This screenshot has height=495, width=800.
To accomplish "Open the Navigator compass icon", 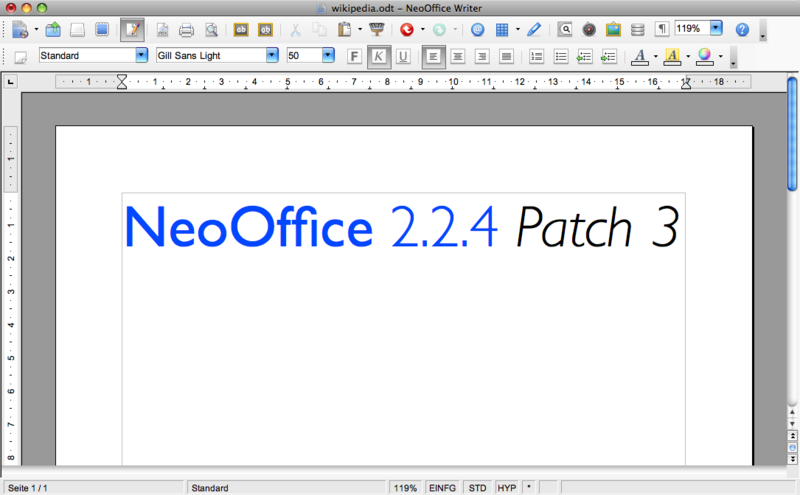I will click(589, 30).
